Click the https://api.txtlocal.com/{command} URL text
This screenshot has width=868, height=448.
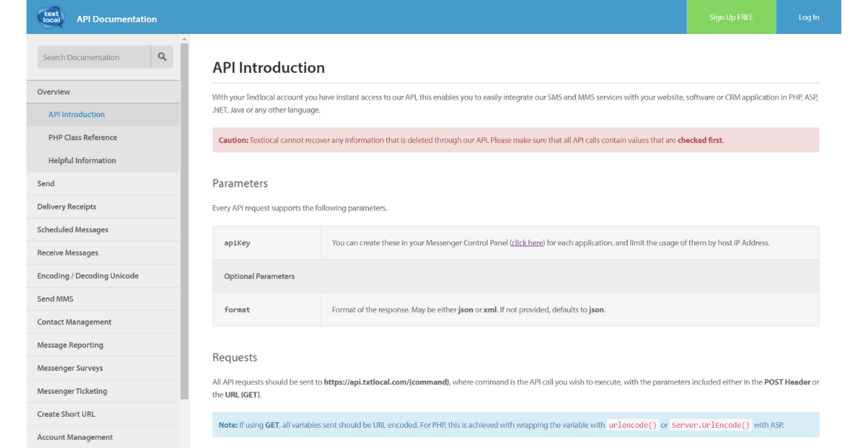coord(387,382)
